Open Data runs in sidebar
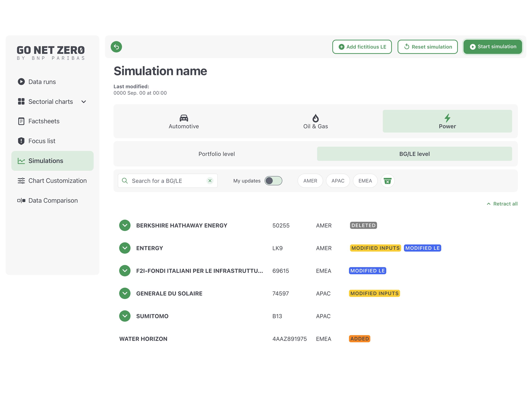The height and width of the screenshot is (400, 532). coord(52,82)
